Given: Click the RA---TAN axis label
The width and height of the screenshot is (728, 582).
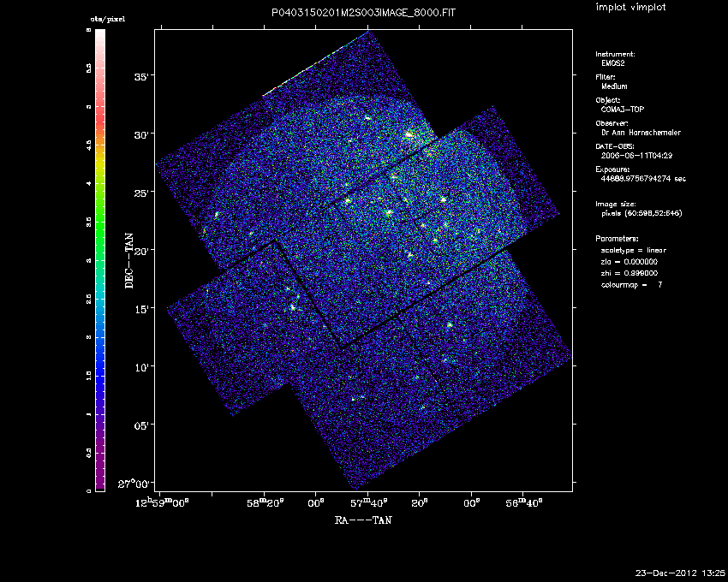Looking at the screenshot, I should (363, 520).
